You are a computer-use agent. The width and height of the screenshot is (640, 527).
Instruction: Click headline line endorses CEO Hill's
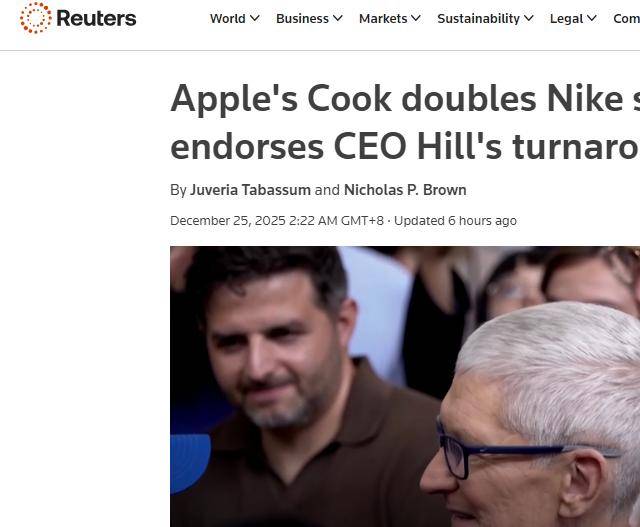tap(336, 147)
